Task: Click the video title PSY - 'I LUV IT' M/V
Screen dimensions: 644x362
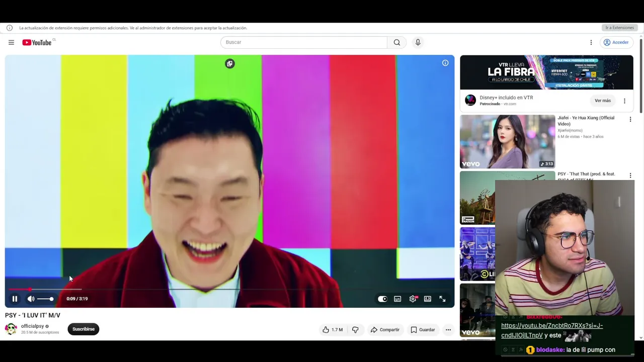Action: coord(33,315)
